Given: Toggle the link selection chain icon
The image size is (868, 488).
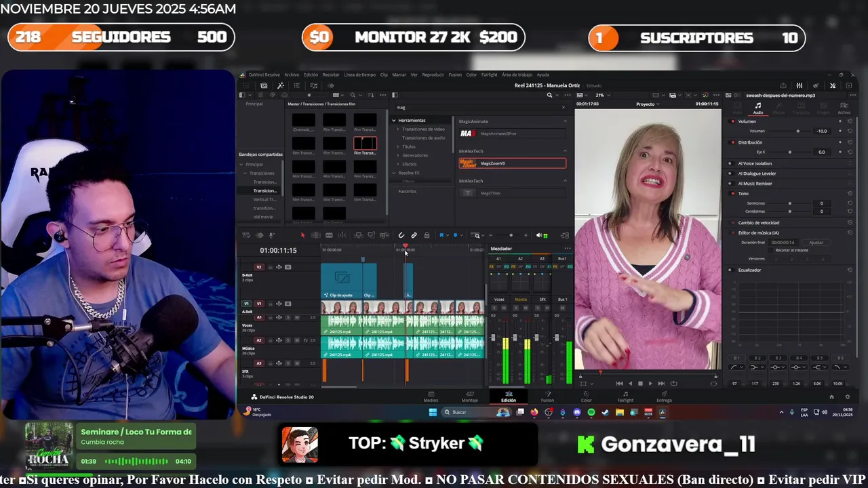Looking at the screenshot, I should coord(414,235).
